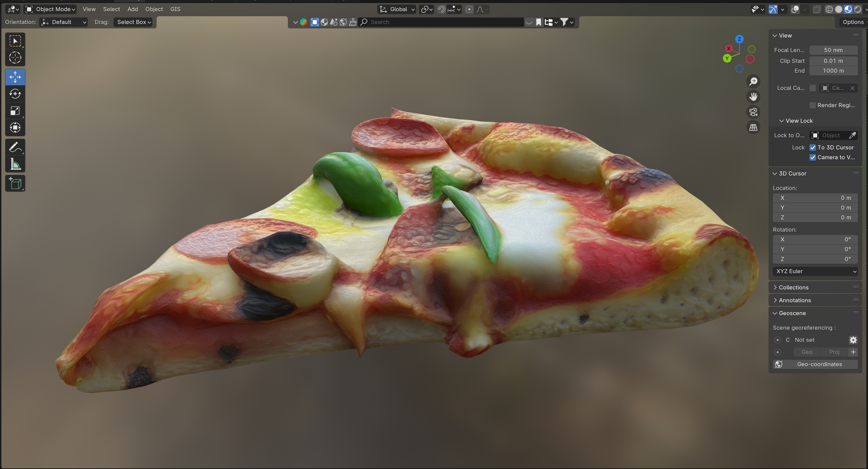Uncheck Lock To 3D Cursor
The width and height of the screenshot is (868, 469).
coord(813,147)
